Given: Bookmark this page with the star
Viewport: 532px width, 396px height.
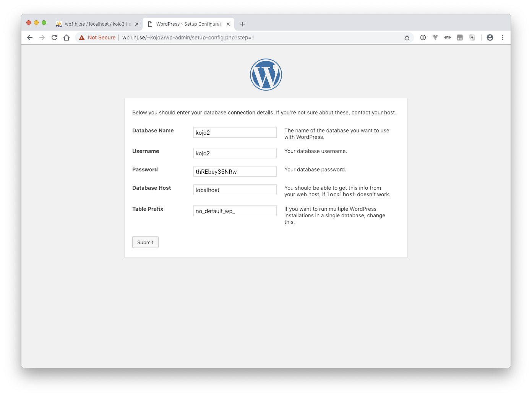Looking at the screenshot, I should coord(407,37).
